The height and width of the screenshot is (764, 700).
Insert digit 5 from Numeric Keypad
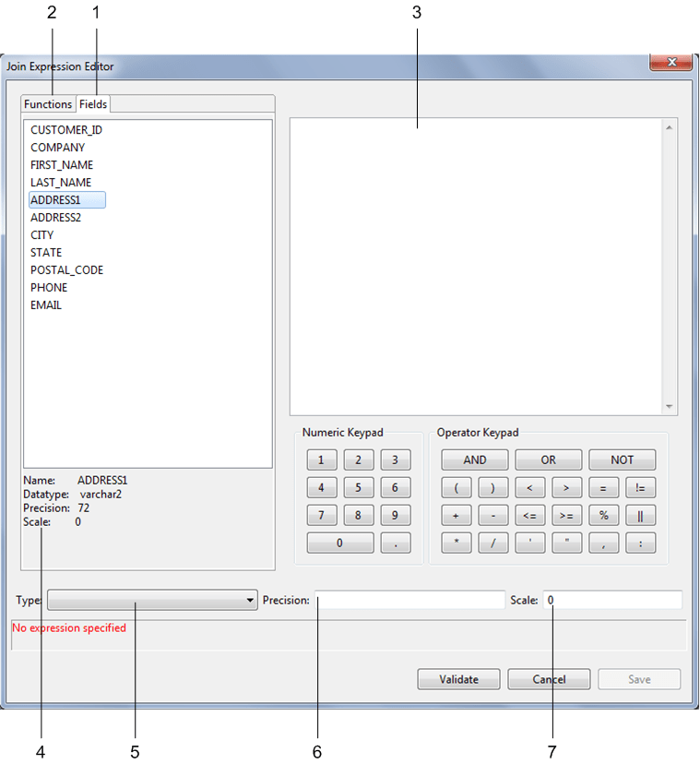(x=359, y=488)
